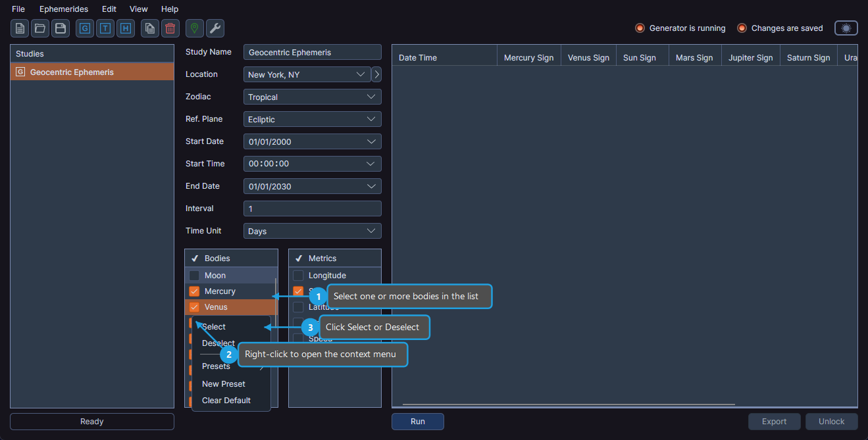This screenshot has height=440, width=868.
Task: Delete the study with the trash icon
Action: click(170, 28)
